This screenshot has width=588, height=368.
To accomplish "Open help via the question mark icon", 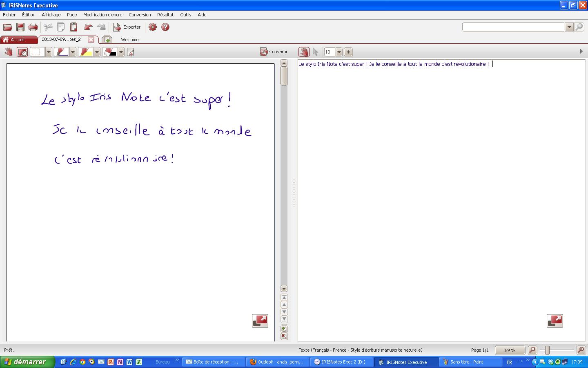I will pyautogui.click(x=165, y=27).
